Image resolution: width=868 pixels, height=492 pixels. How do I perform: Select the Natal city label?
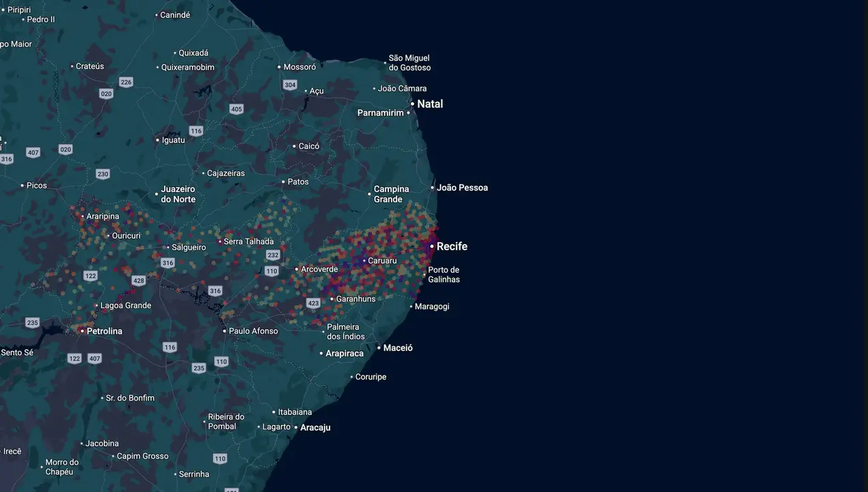[x=430, y=104]
